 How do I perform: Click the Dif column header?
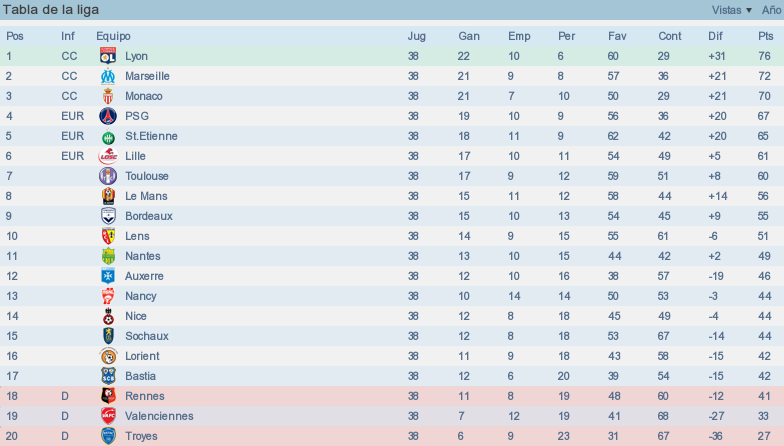tap(715, 36)
